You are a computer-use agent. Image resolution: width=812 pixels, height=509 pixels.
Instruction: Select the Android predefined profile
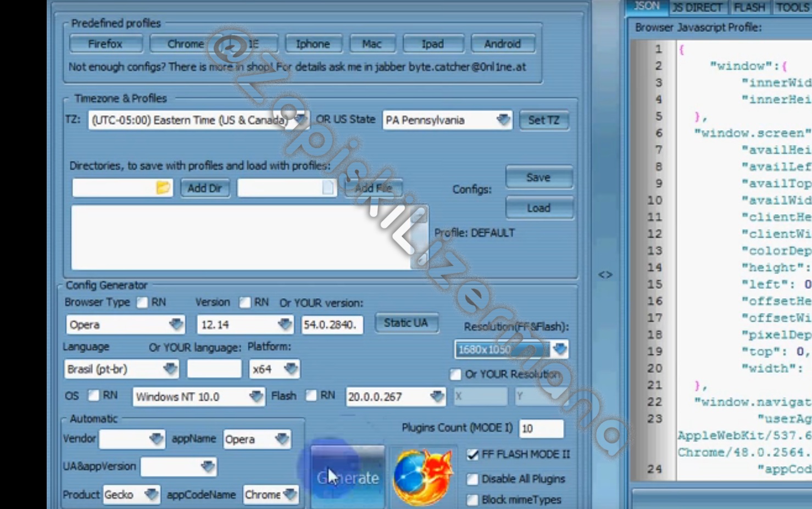click(x=503, y=44)
